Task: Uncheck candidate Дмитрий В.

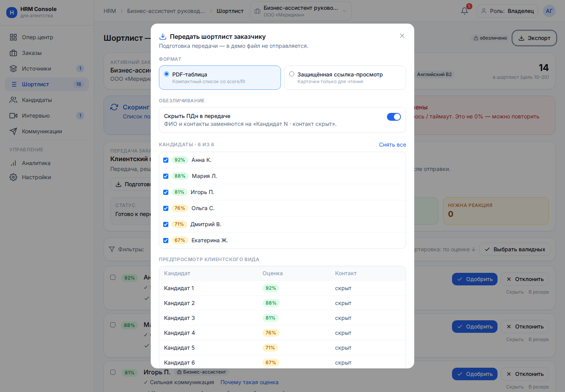Action: click(x=166, y=224)
